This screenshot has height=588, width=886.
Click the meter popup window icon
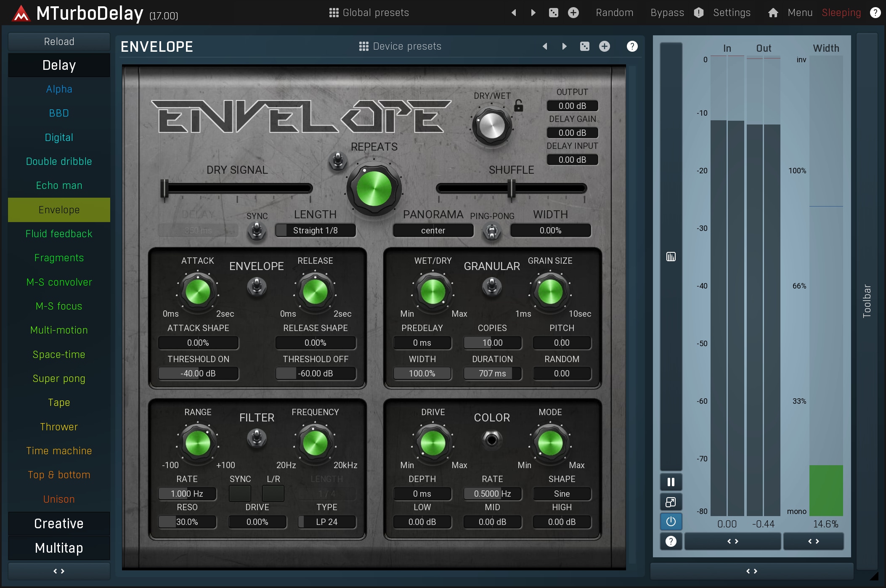pos(671,502)
